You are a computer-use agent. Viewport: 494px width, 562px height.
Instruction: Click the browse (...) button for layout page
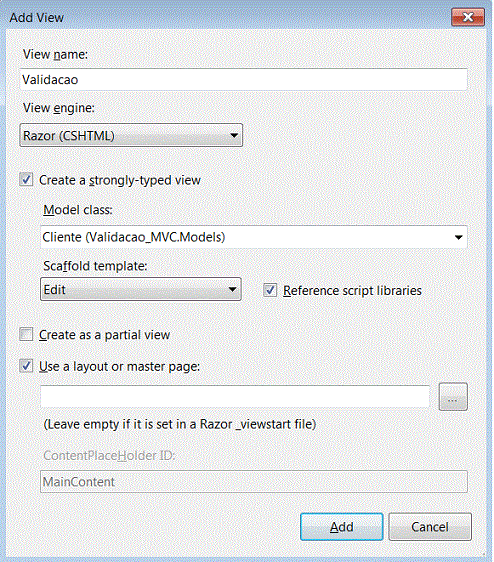click(453, 396)
